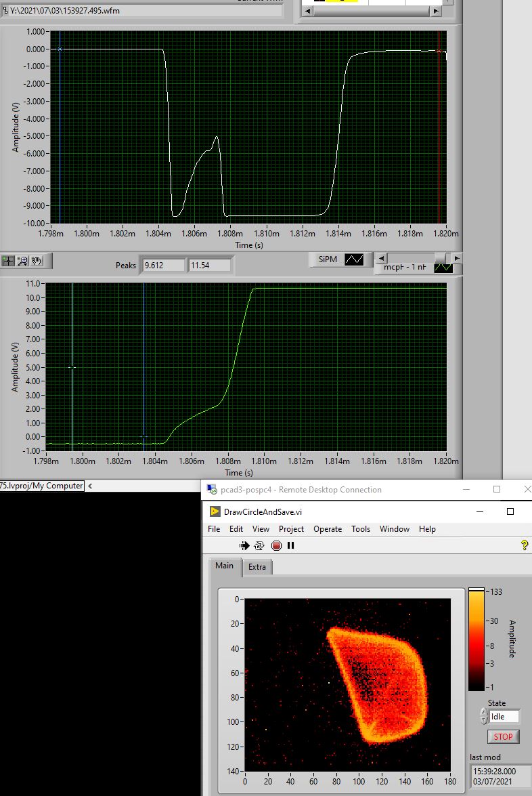Click the lvproj/My Computer context label
Viewport: 532px width, 796px height.
(41, 486)
